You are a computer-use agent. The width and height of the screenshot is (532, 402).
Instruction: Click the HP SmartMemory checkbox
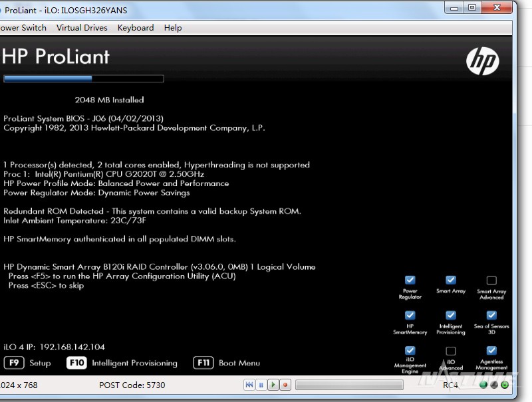410,315
